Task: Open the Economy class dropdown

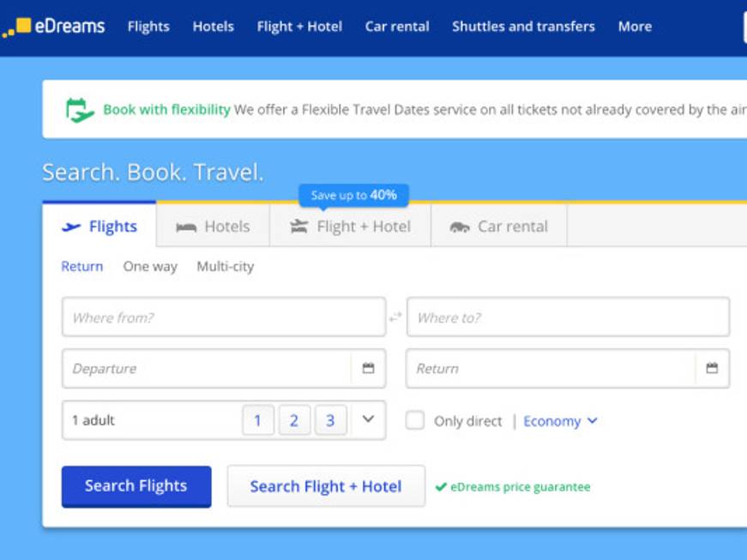Action: (560, 421)
